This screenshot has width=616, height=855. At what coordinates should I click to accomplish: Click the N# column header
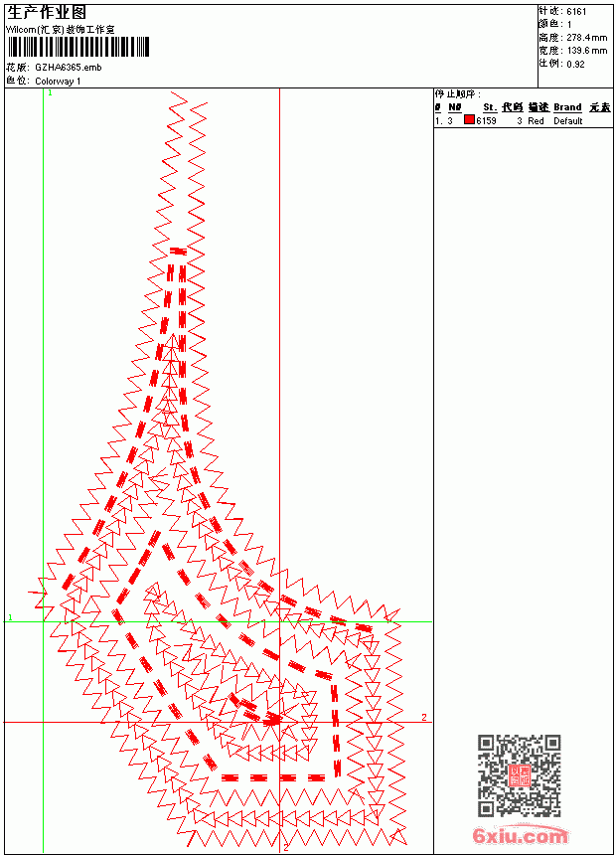455,107
